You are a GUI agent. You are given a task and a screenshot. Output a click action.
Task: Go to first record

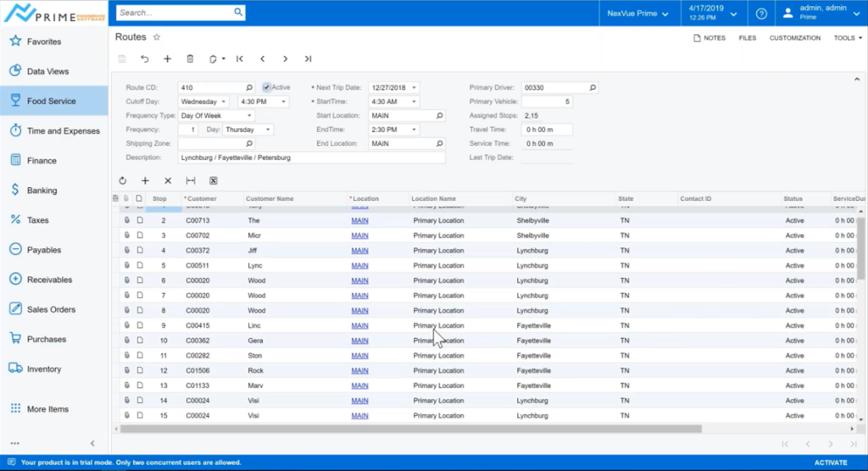(x=240, y=58)
